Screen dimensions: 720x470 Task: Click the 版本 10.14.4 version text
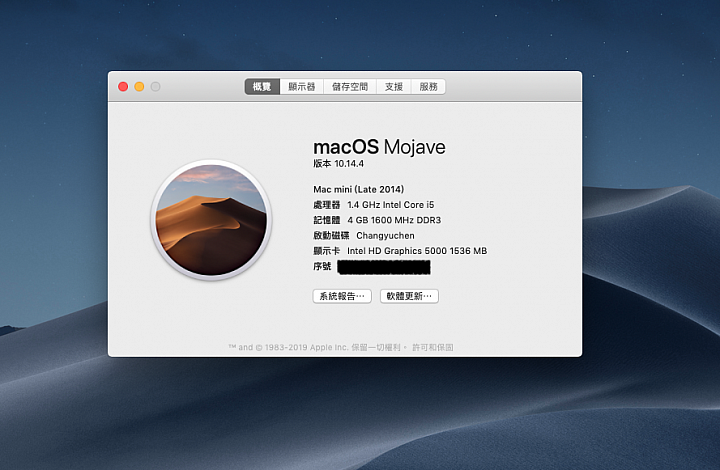338,164
